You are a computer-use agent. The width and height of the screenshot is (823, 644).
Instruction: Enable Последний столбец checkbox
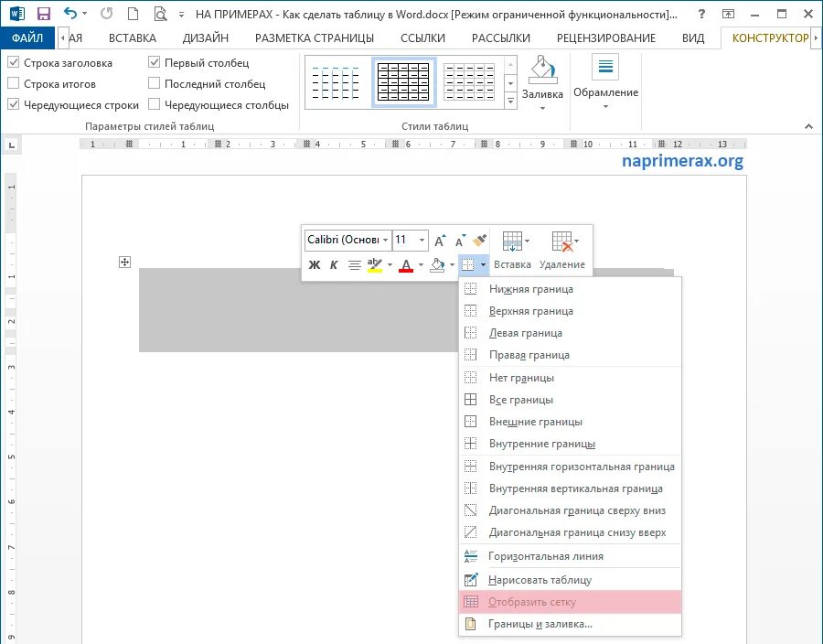click(154, 83)
